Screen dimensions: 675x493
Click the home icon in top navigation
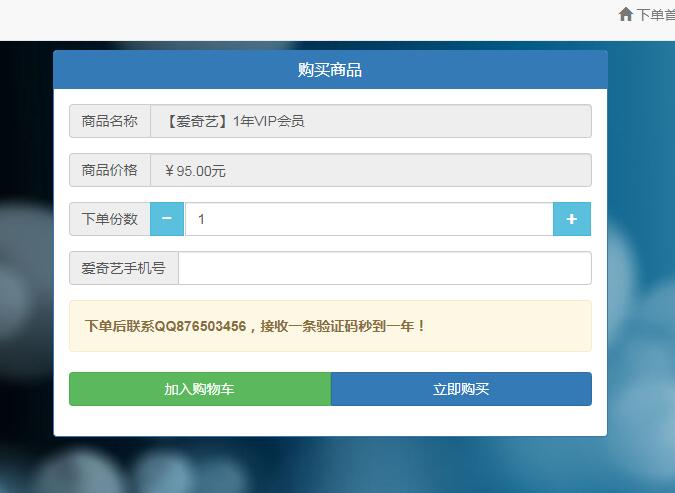pos(625,14)
